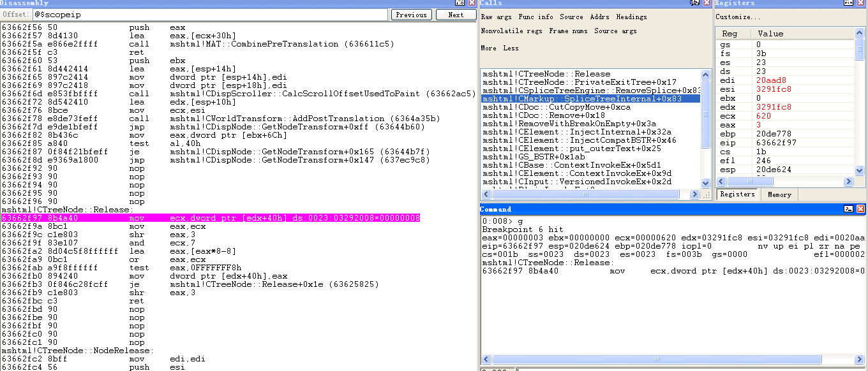Click call to CDispScroller::CalcScrollOffsetUsedToPaint
The height and width of the screenshot is (371, 868).
237,94
